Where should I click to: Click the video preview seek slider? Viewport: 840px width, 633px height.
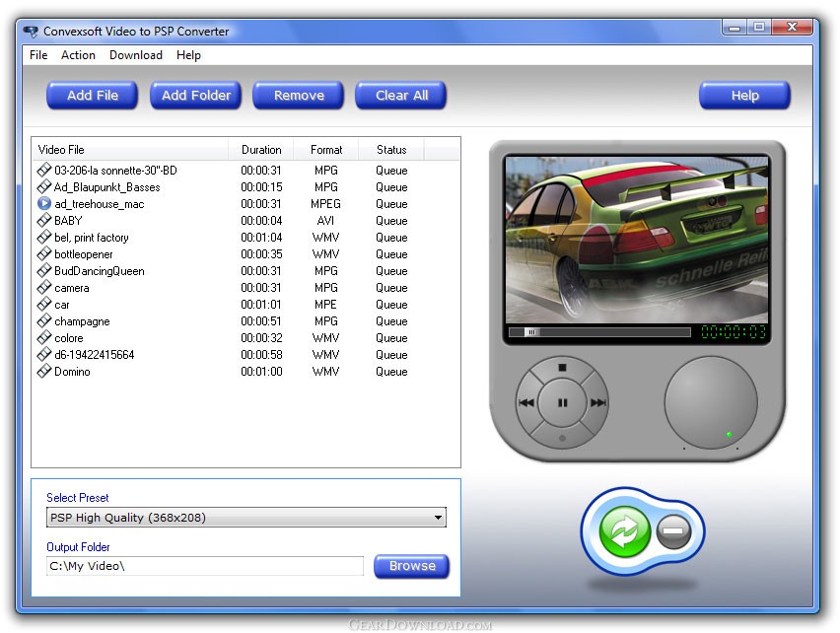599,332
